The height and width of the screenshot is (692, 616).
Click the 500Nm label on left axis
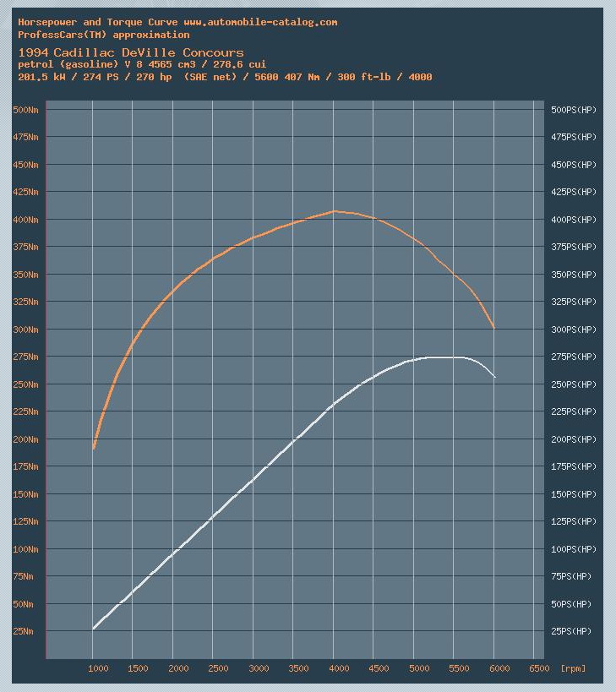click(x=25, y=110)
